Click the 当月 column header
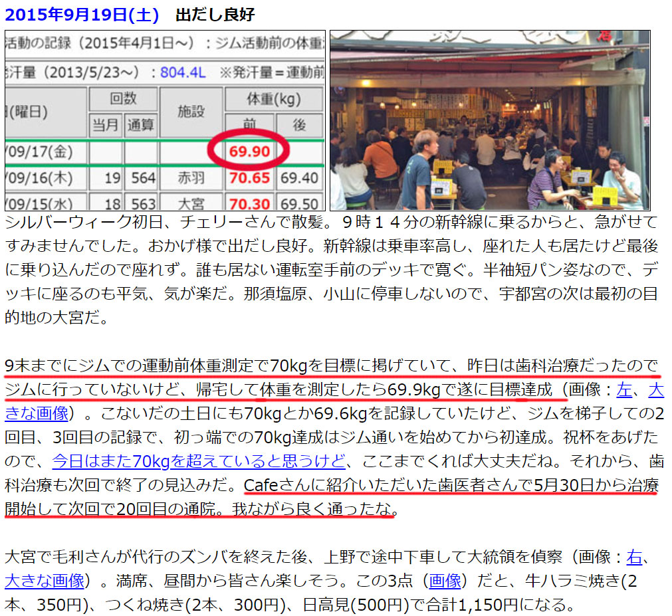The width and height of the screenshot is (672, 616). (106, 125)
